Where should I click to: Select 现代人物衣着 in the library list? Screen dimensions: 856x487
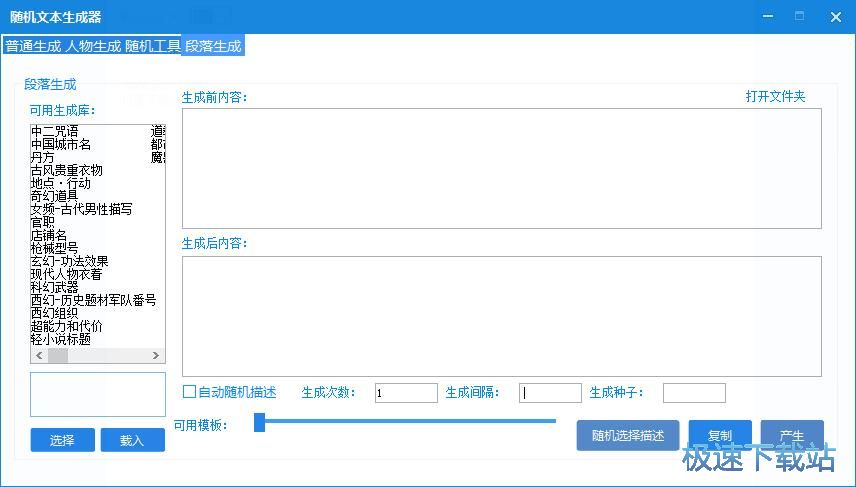coord(67,274)
